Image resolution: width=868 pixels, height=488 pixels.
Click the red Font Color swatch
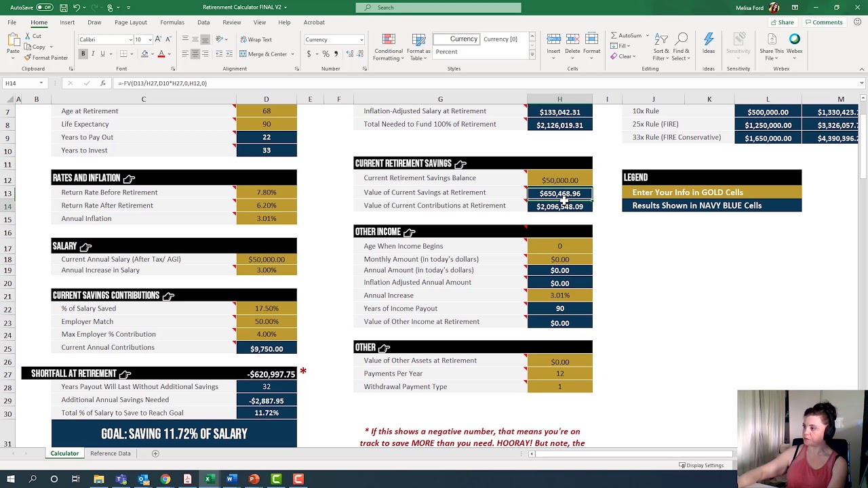point(161,54)
